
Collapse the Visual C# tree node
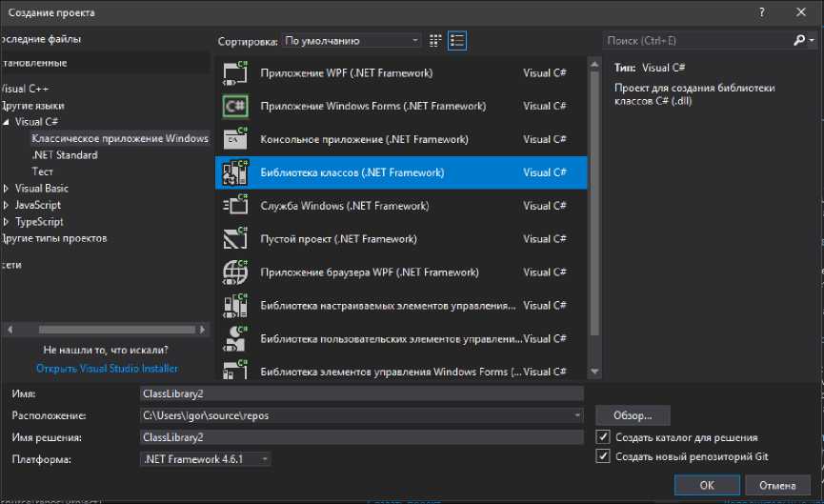click(x=7, y=122)
